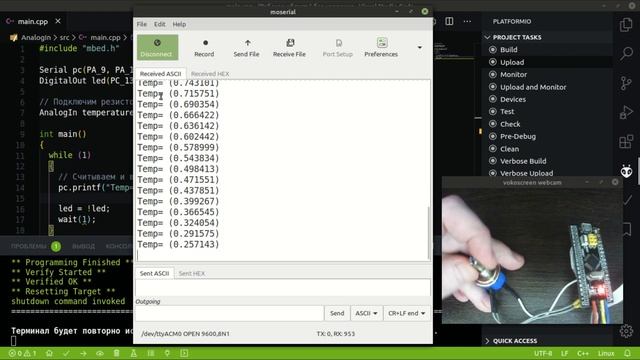This screenshot has height=360, width=640.
Task: Click PlatformIO Test flask icon
Action: (x=133, y=353)
